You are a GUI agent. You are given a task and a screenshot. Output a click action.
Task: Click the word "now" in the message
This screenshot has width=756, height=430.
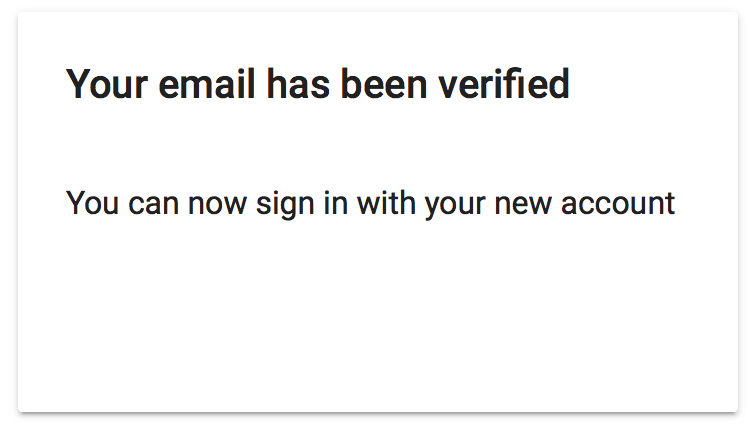pyautogui.click(x=217, y=204)
